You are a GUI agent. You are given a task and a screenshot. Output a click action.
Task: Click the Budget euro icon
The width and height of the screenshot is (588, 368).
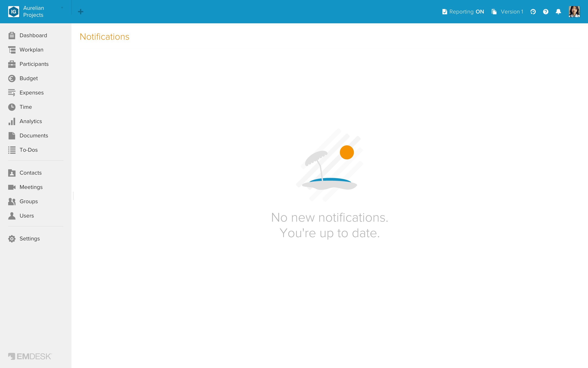click(x=12, y=78)
